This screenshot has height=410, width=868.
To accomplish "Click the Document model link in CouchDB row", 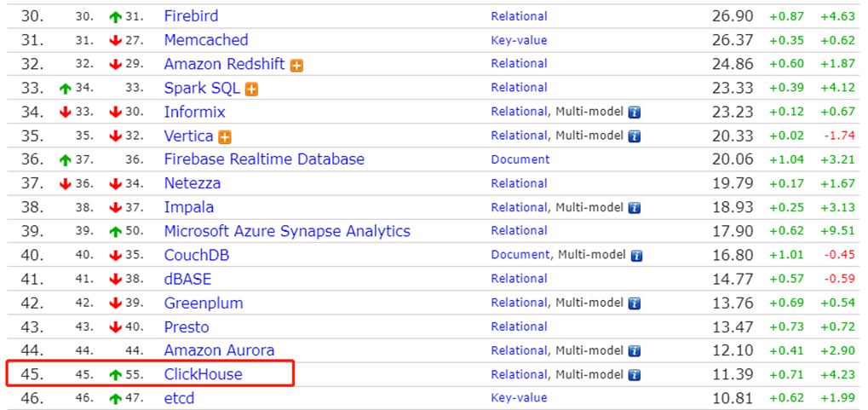I will pos(520,256).
